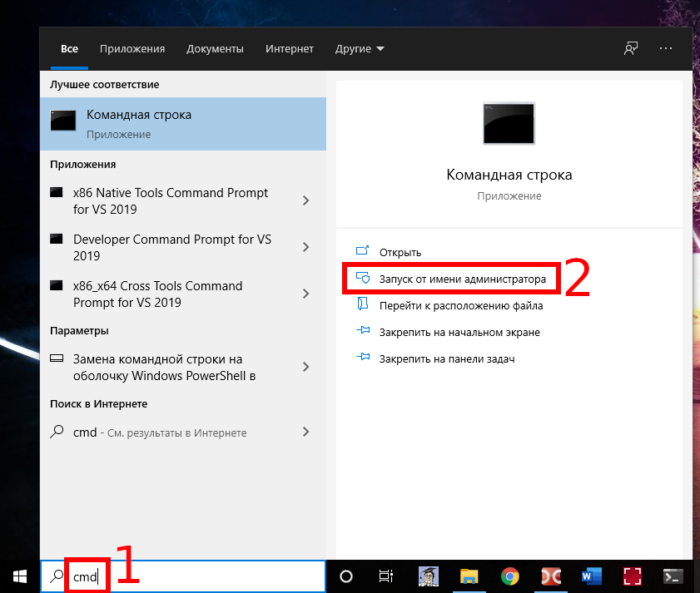
Task: Open Task View on the taskbar
Action: tap(386, 576)
